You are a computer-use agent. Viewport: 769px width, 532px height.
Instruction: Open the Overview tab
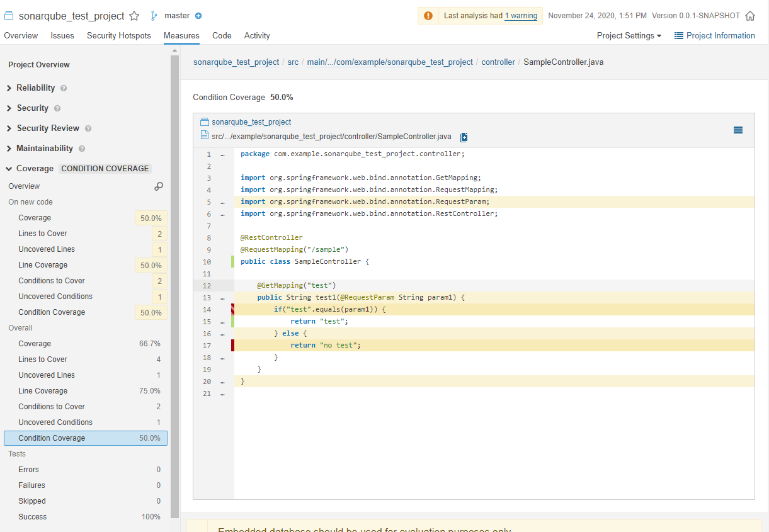[21, 36]
